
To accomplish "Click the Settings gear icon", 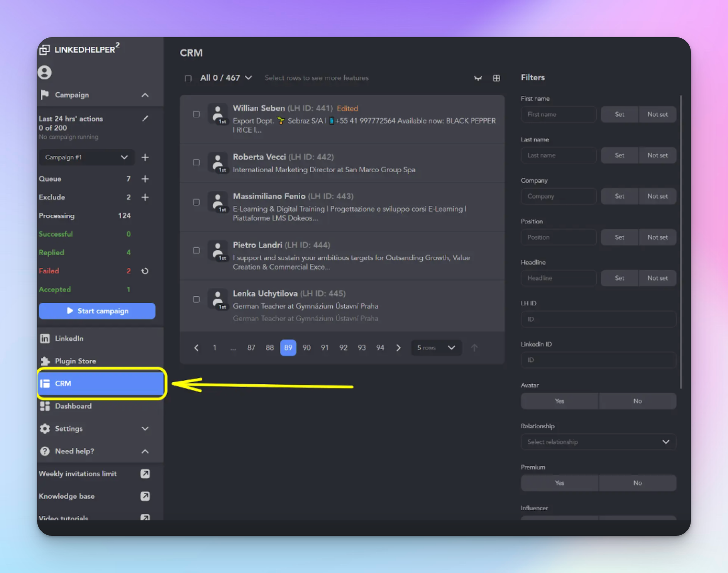I will (45, 429).
